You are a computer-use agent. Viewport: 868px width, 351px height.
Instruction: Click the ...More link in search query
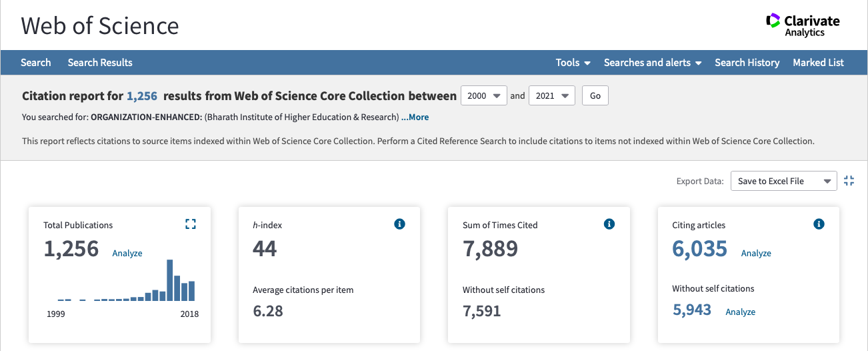point(415,117)
